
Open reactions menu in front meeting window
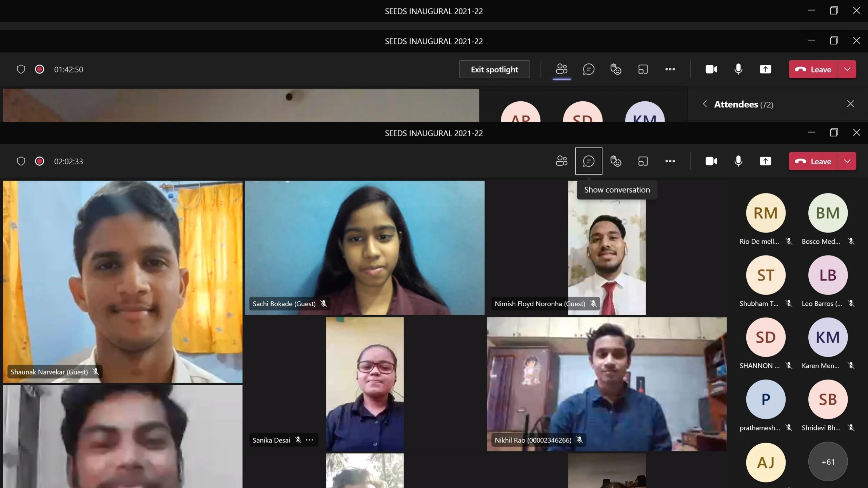coord(616,161)
